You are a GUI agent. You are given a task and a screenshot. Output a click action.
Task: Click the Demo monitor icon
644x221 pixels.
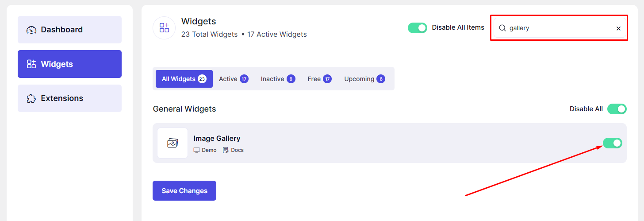[197, 150]
